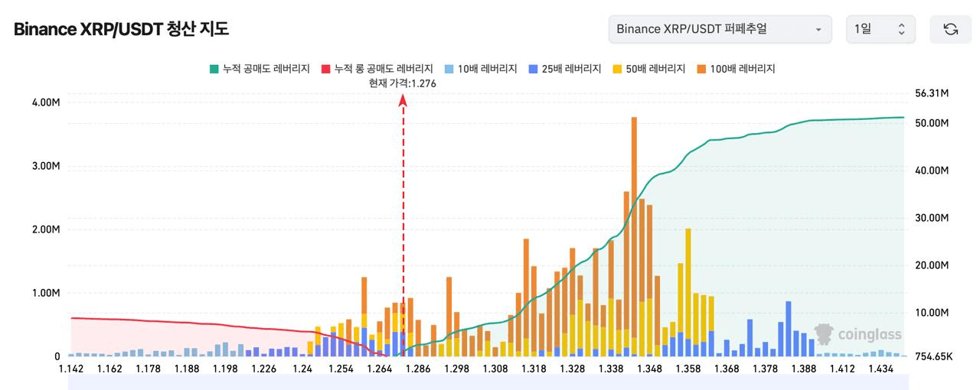
Task: Toggle the 누적 공매도 레버리지 legend series
Action: tap(260, 69)
